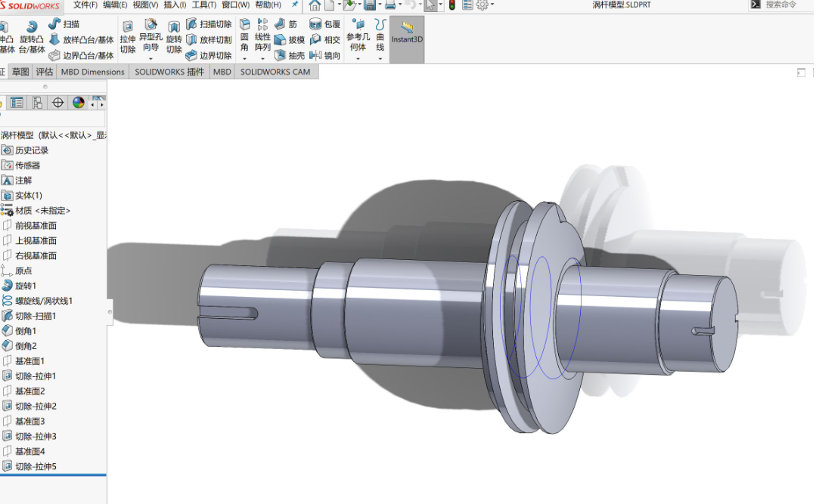The image size is (816, 504).
Task: Click the Rebuild traffic light icon
Action: point(451,5)
